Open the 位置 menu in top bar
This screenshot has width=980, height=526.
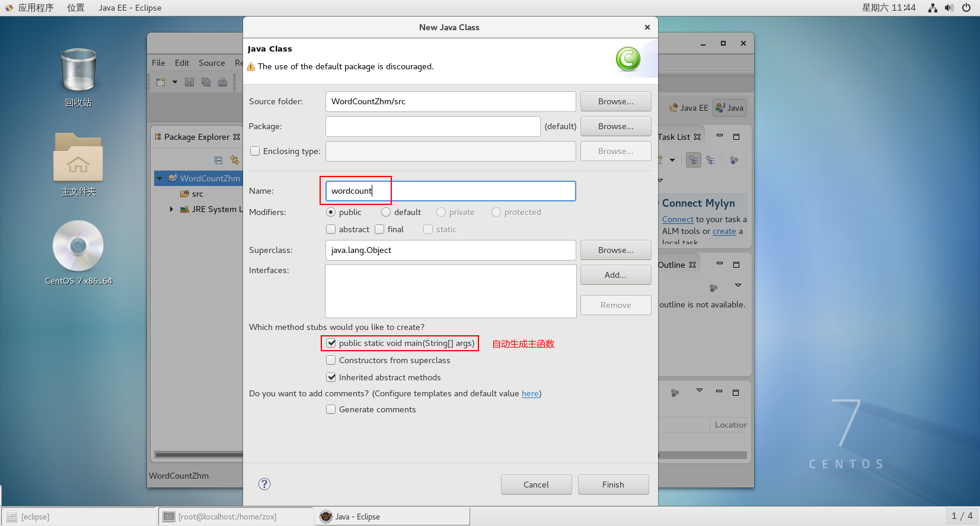pos(76,8)
